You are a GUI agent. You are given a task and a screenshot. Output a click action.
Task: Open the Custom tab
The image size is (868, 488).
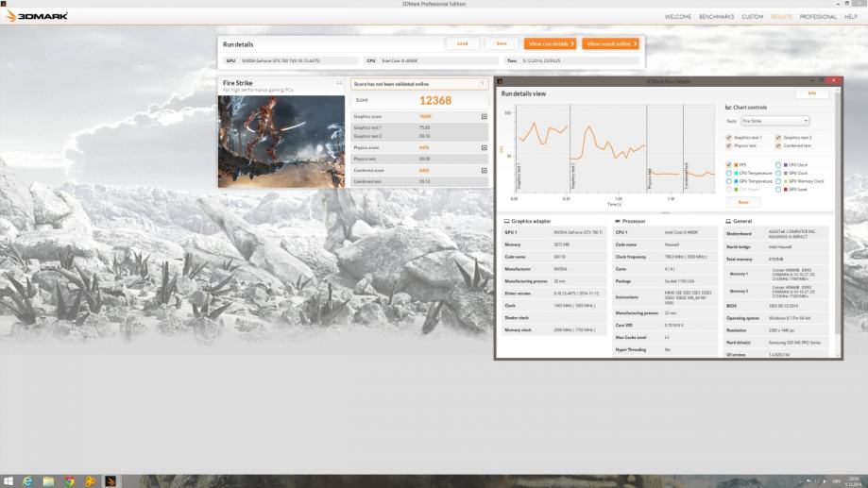pos(753,17)
